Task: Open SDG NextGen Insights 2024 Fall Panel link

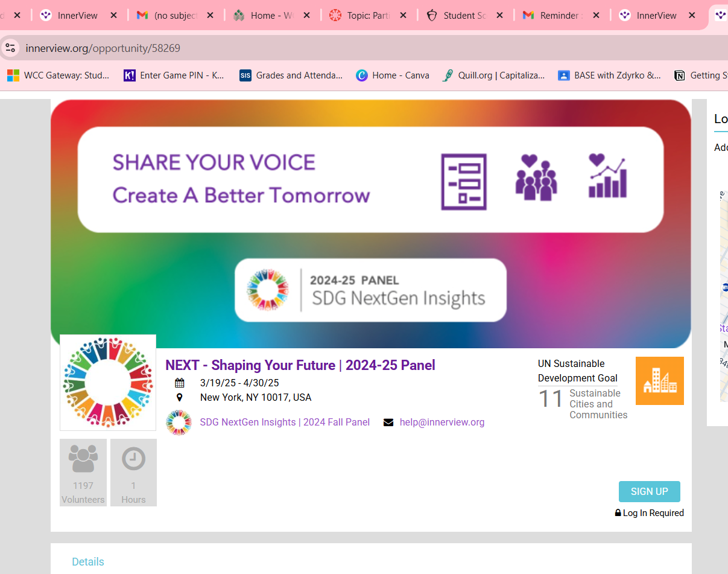Action: (x=285, y=423)
